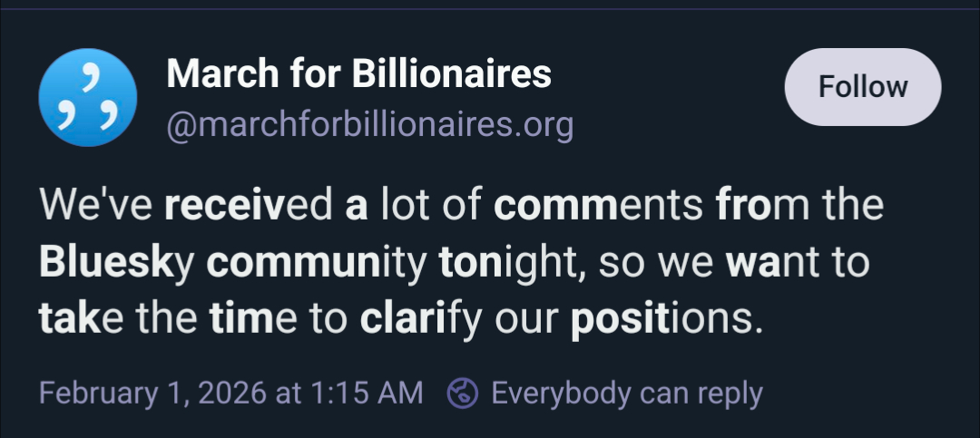Image resolution: width=980 pixels, height=438 pixels.
Task: Click the 1:15 AM time in the timestamp
Action: 364,394
